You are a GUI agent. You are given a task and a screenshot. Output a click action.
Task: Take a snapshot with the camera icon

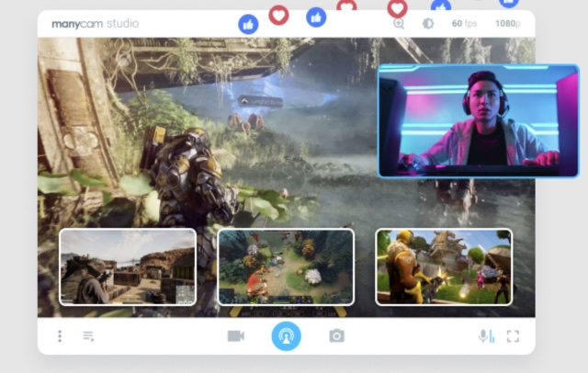(337, 336)
